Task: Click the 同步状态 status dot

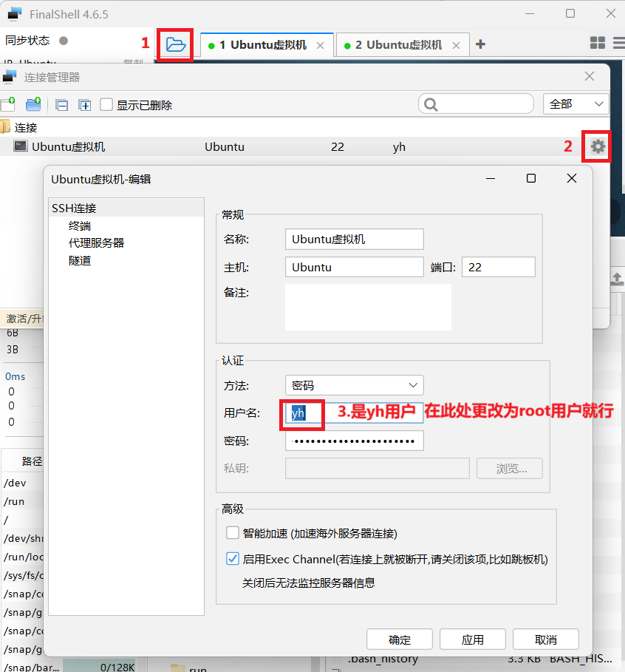Action: (x=64, y=41)
